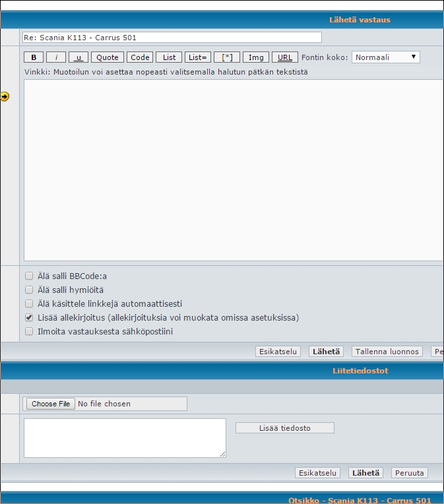Enable the 'Älä salli BBCode:a' checkbox
The width and height of the screenshot is (444, 504).
[29, 276]
